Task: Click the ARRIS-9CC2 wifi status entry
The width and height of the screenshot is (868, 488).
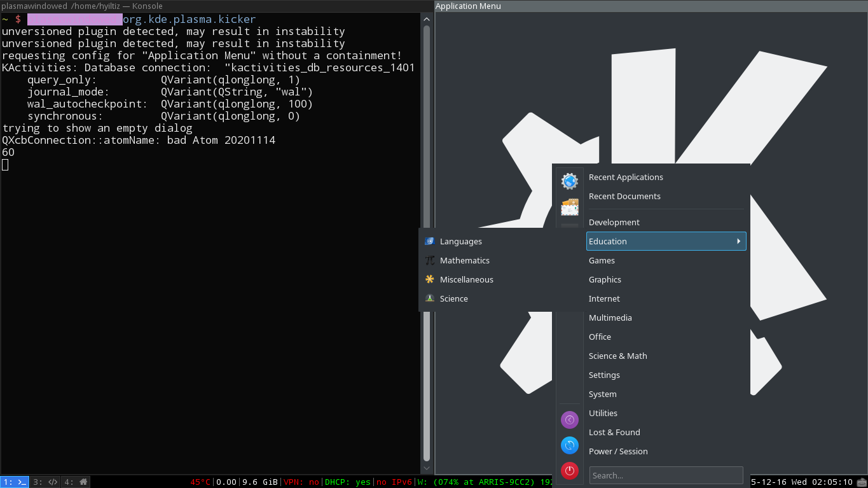Action: pos(485,482)
